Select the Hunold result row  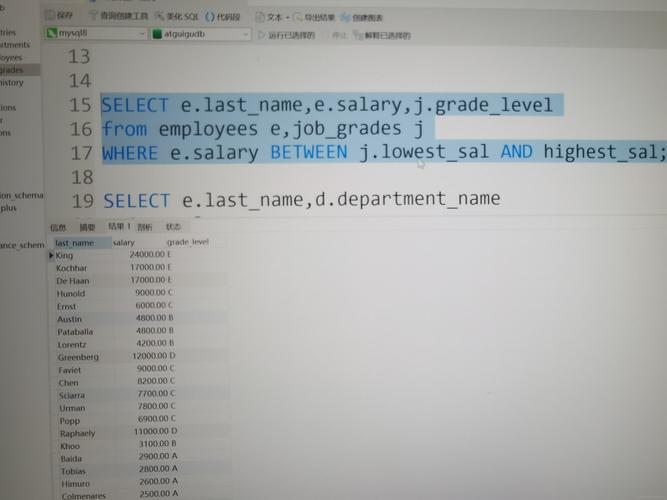click(139, 293)
